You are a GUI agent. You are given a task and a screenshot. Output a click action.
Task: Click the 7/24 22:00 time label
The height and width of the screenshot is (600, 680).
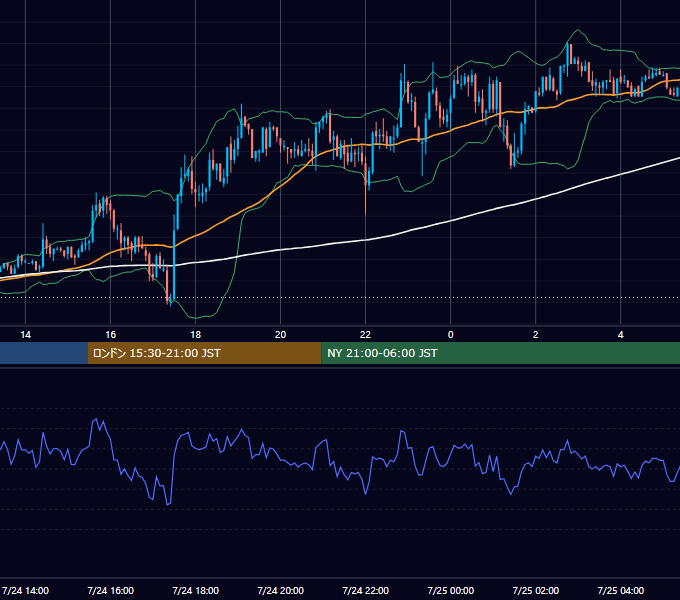pyautogui.click(x=366, y=590)
